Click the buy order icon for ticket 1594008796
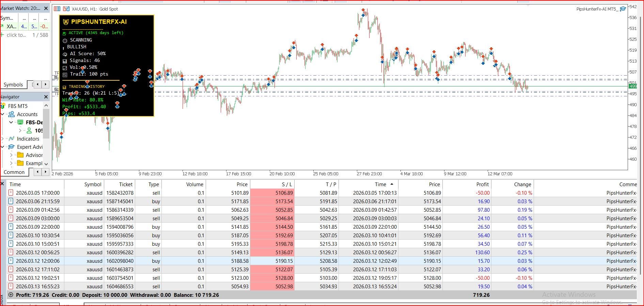The height and width of the screenshot is (306, 644). click(11, 227)
